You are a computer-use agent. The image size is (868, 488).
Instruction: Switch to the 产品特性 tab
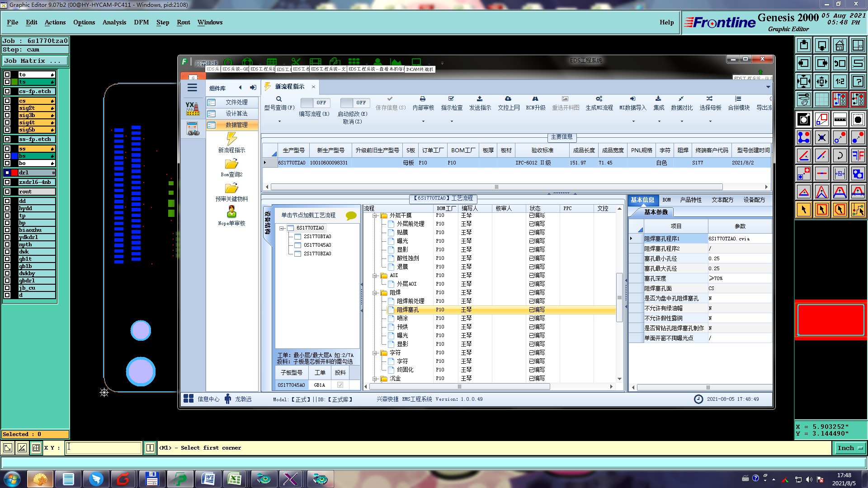click(691, 200)
